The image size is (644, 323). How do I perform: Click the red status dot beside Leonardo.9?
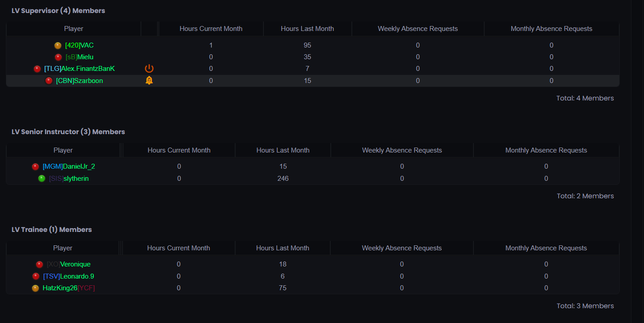click(x=36, y=276)
